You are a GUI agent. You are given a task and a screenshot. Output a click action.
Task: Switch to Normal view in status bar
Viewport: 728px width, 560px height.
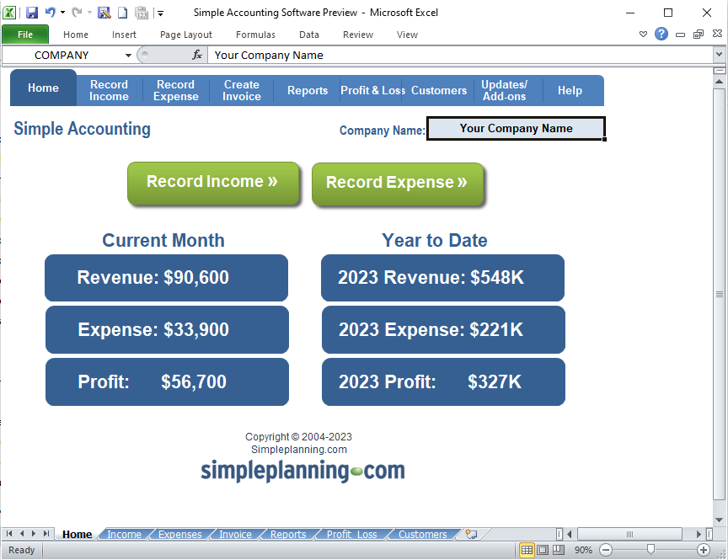pos(527,550)
